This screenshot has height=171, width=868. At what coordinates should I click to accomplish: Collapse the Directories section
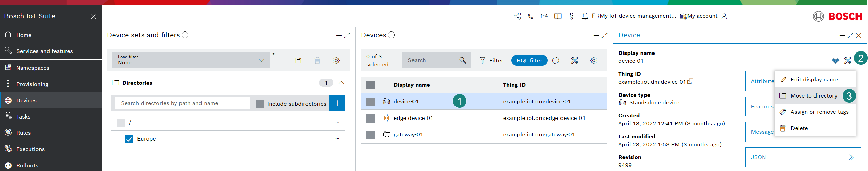pyautogui.click(x=341, y=83)
